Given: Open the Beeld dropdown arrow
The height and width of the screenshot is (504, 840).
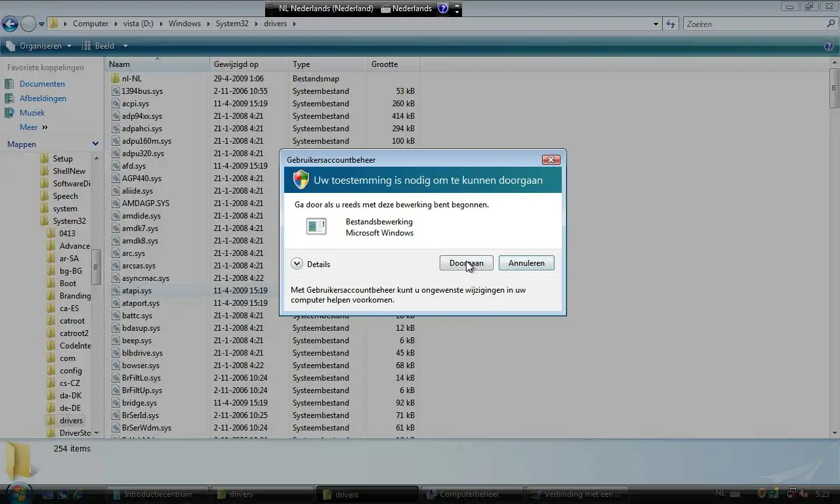Looking at the screenshot, I should 125,46.
